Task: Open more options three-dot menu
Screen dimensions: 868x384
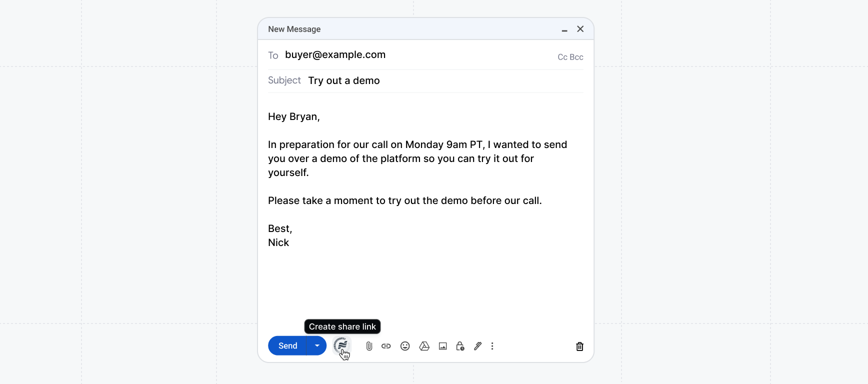Action: (492, 346)
